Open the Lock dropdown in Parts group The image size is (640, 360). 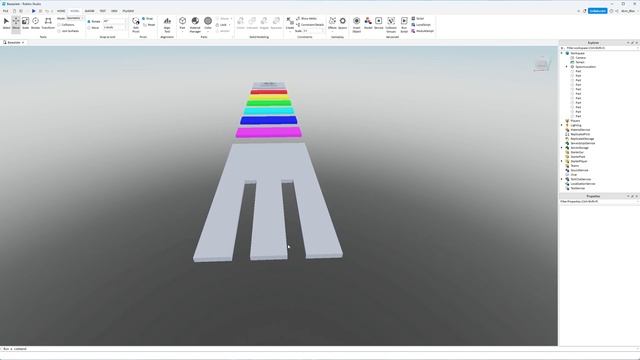tap(223, 24)
